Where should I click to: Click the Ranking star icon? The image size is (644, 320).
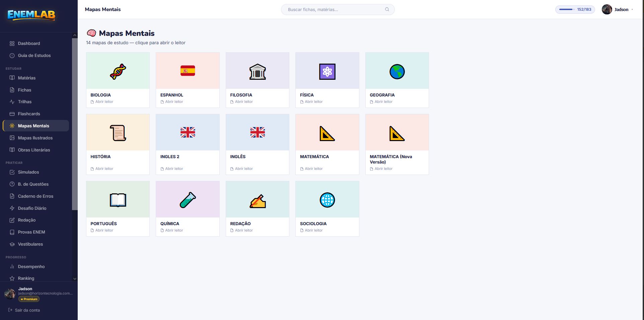coord(12,278)
